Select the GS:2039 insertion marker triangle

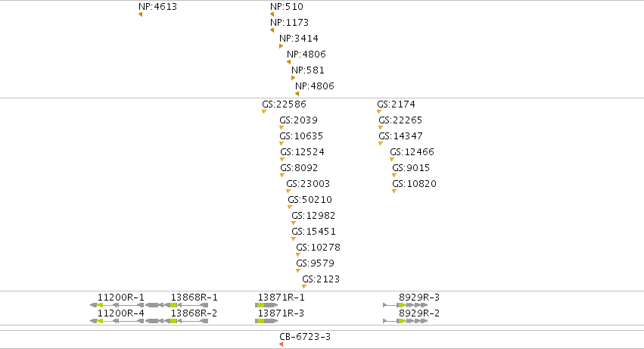(282, 127)
